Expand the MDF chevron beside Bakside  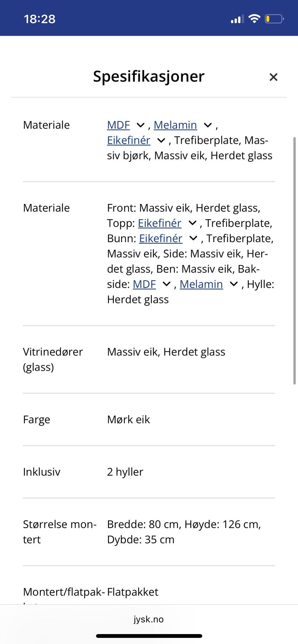tap(166, 284)
